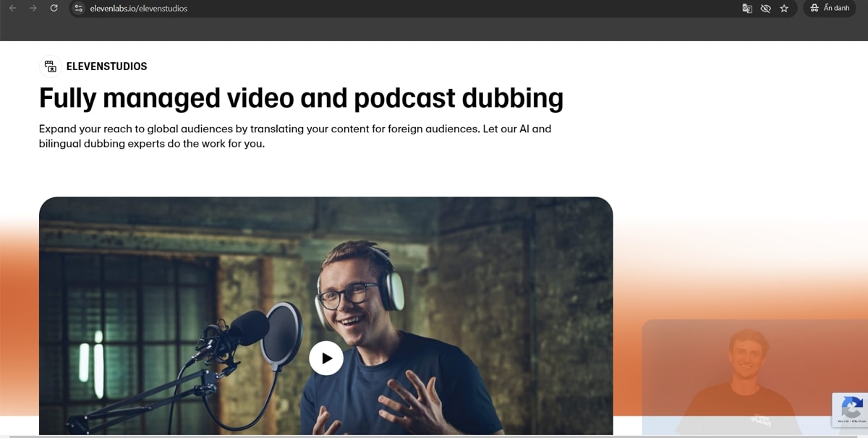Reload the ElevenStudios page
The image size is (868, 438).
54,8
